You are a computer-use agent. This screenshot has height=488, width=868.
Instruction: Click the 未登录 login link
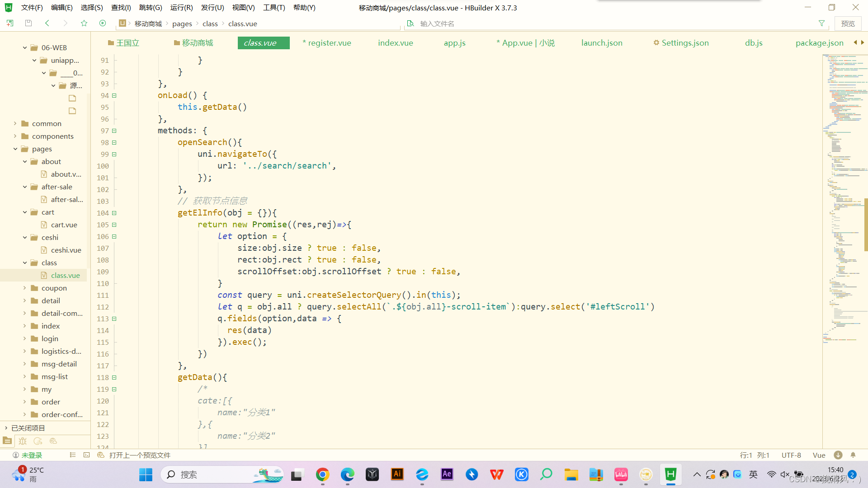tap(32, 455)
